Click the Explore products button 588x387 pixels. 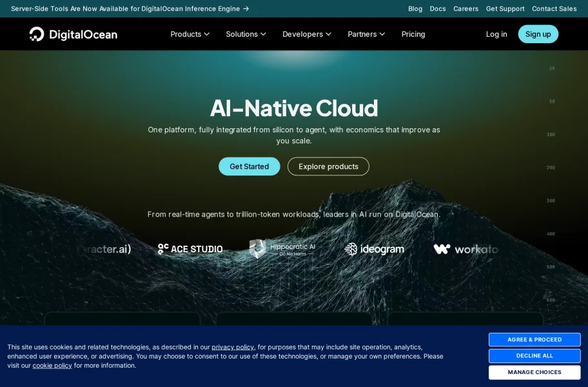point(328,166)
